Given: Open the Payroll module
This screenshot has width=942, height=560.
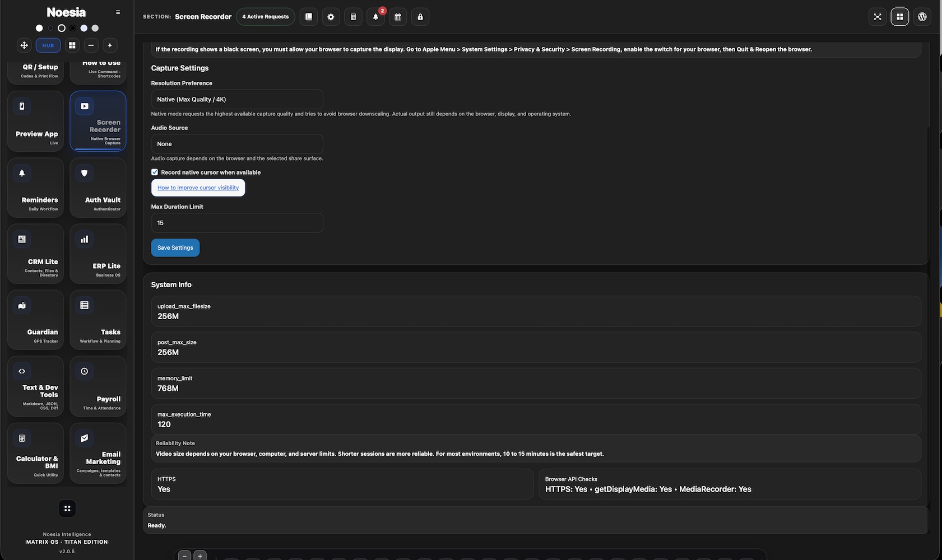Looking at the screenshot, I should point(98,386).
